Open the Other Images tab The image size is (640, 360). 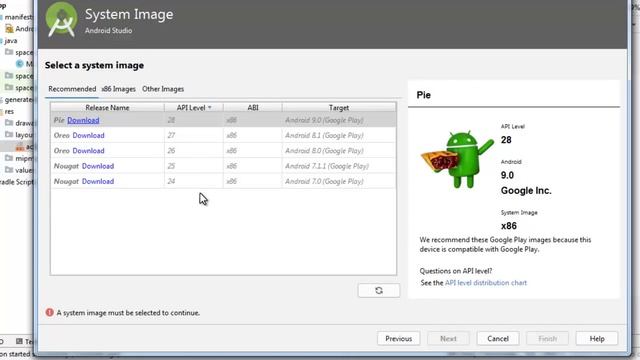click(163, 89)
